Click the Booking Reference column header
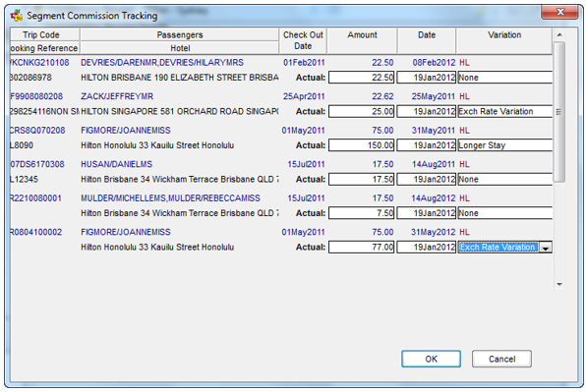The height and width of the screenshot is (392, 586). [x=44, y=48]
